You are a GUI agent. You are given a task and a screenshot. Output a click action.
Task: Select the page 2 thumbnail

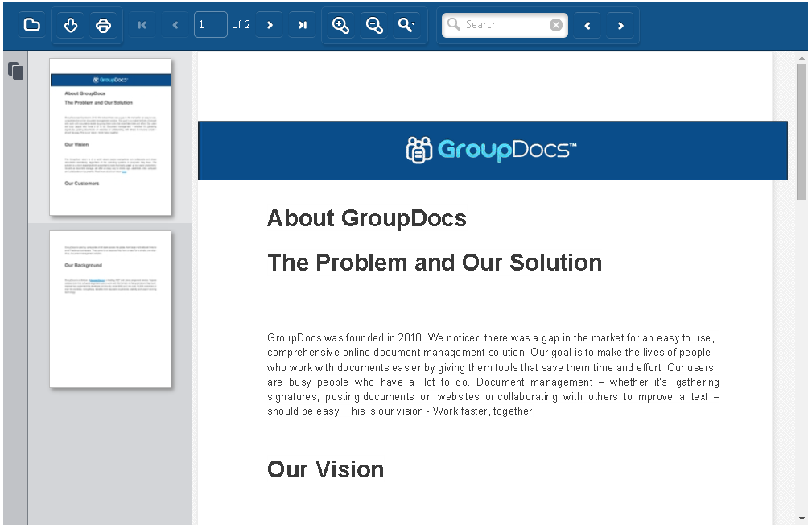110,309
